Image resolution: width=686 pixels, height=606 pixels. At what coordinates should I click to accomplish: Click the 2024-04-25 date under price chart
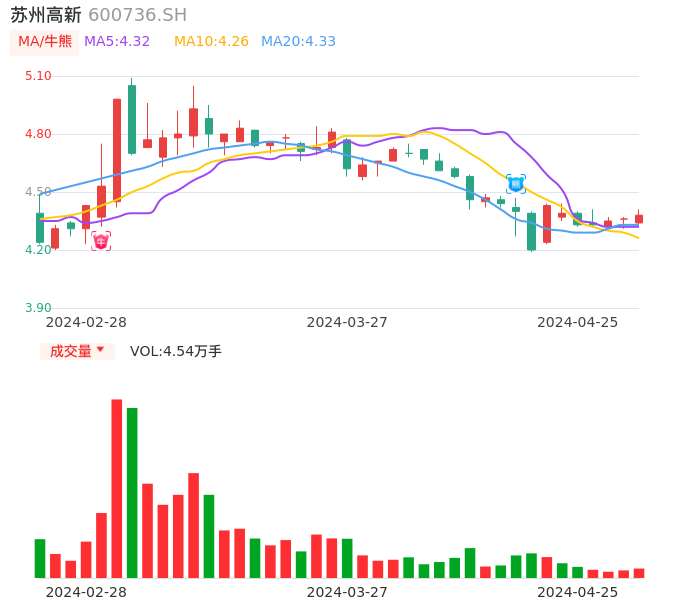pyautogui.click(x=577, y=322)
